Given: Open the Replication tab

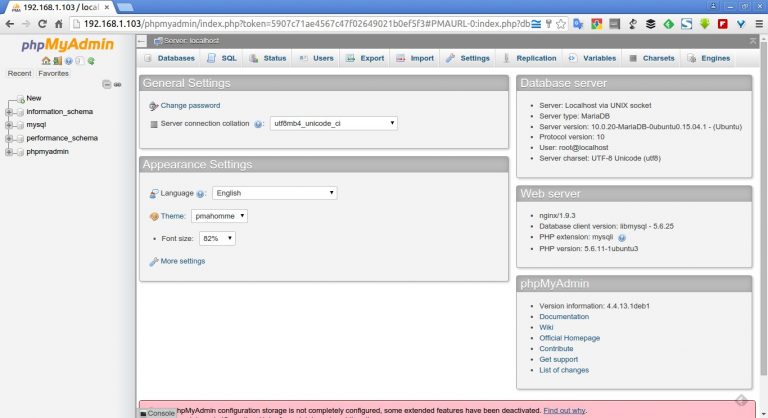Looking at the screenshot, I should [x=530, y=58].
